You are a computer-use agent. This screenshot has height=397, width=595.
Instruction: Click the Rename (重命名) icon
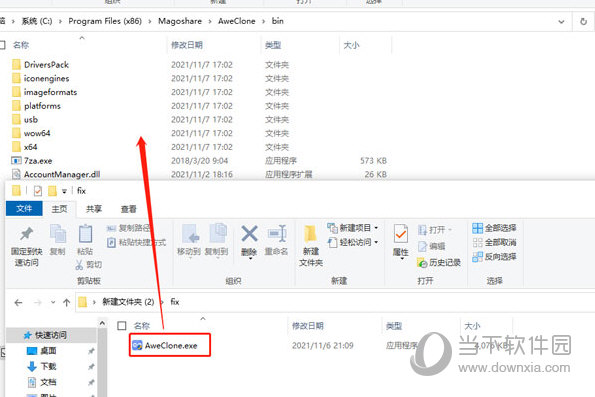[277, 233]
